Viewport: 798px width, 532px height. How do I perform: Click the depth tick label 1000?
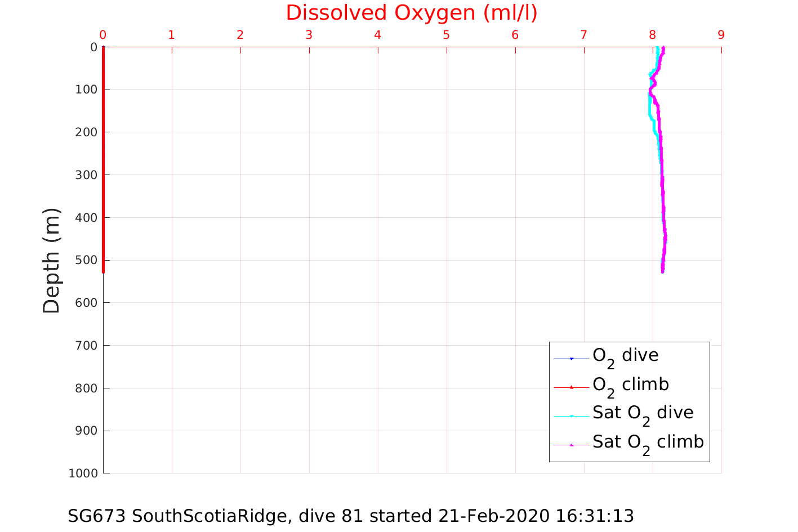83,473
